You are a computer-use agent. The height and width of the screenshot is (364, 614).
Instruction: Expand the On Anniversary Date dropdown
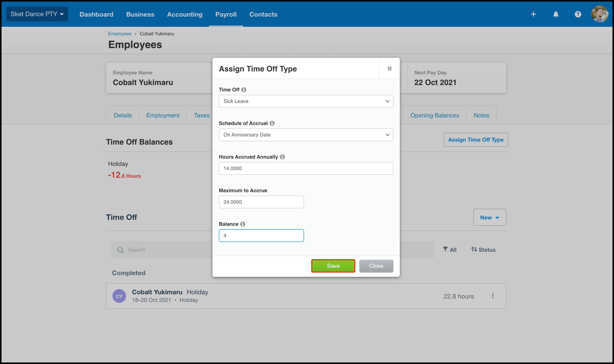306,135
